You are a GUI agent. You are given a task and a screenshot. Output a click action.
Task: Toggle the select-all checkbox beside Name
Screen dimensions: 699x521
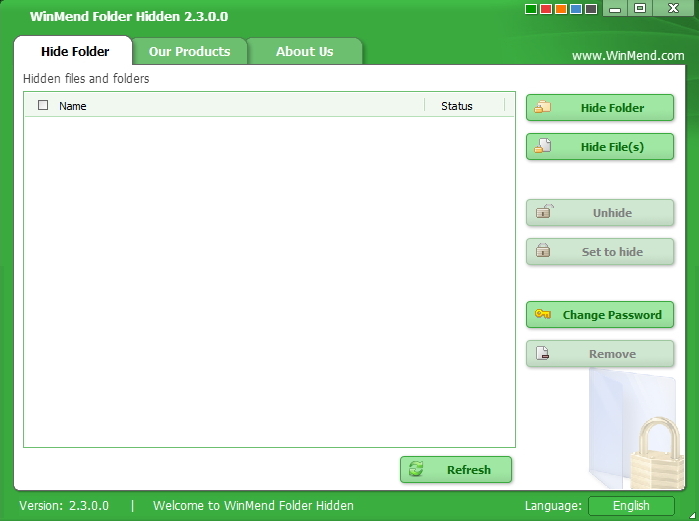[x=43, y=105]
